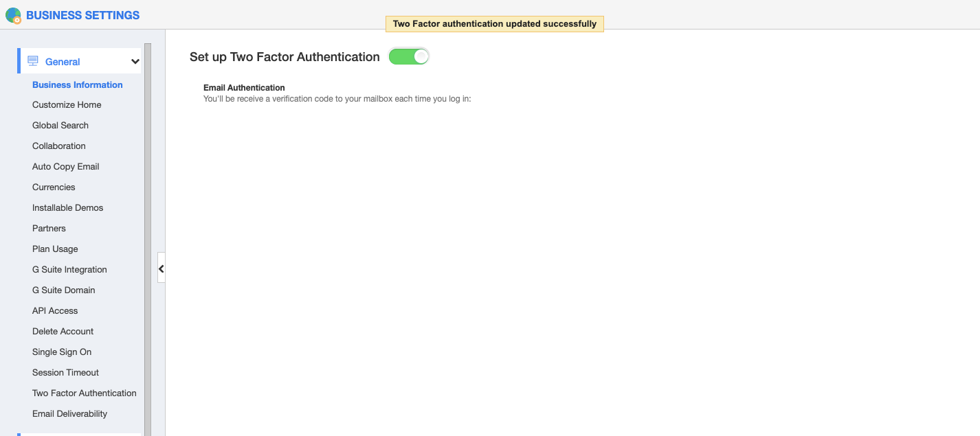Click the Business Settings globe logo icon
This screenshot has width=980, height=436.
point(13,15)
